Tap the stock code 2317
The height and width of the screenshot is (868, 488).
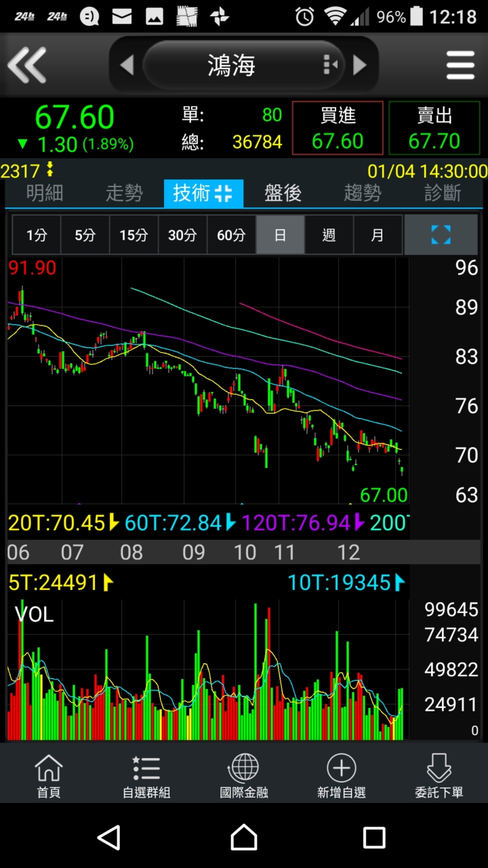tap(21, 170)
